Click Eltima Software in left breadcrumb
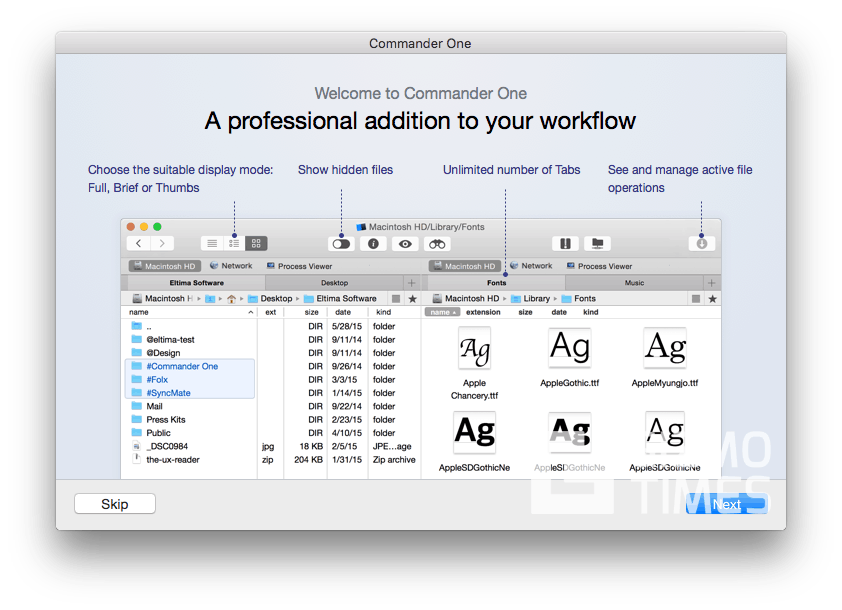This screenshot has width=842, height=610. coord(340,299)
